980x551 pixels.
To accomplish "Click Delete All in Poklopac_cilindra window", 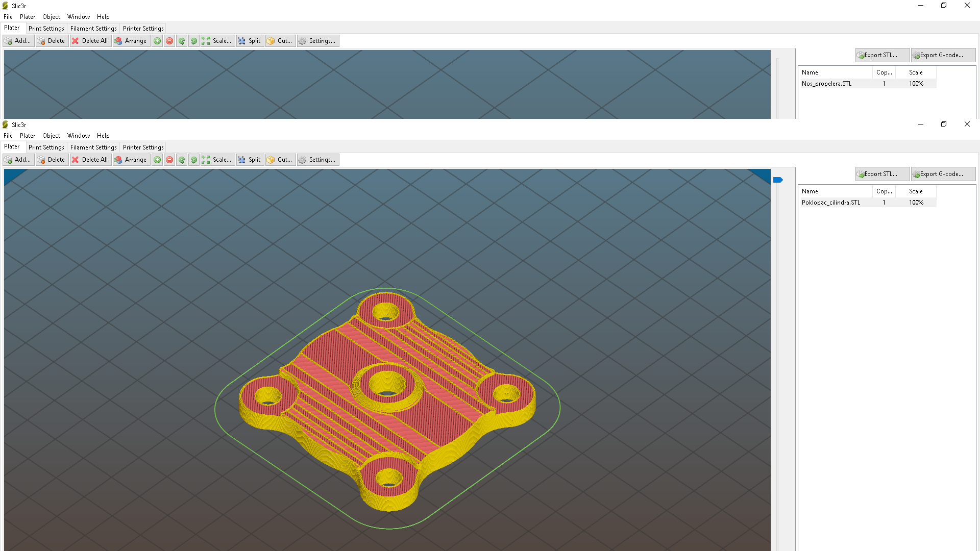I will pyautogui.click(x=90, y=160).
